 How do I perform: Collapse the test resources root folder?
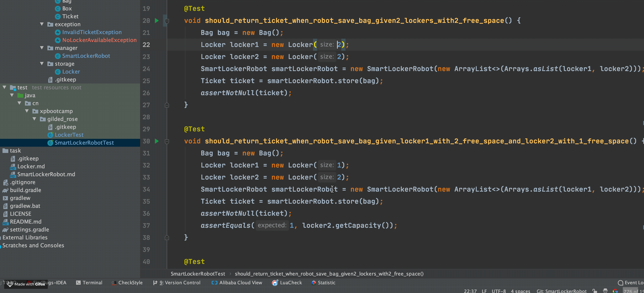pos(5,87)
